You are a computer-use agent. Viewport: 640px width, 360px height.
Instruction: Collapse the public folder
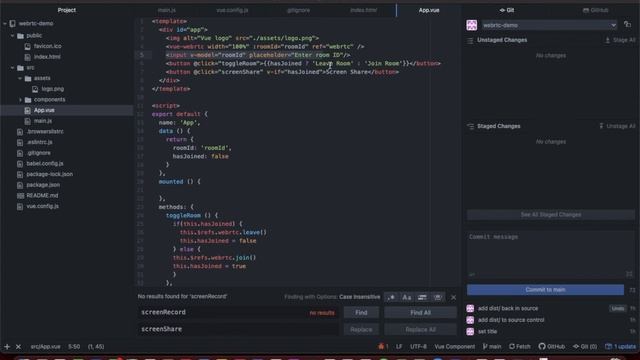[13, 36]
